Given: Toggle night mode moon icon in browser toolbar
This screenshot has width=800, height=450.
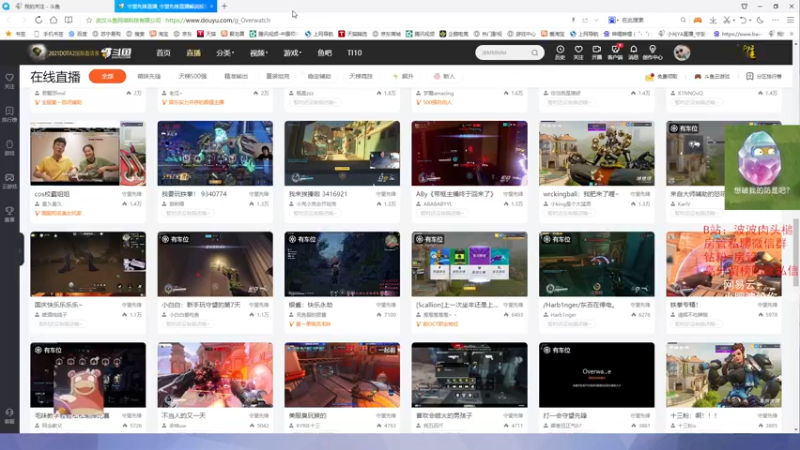Looking at the screenshot, I should (x=760, y=20).
